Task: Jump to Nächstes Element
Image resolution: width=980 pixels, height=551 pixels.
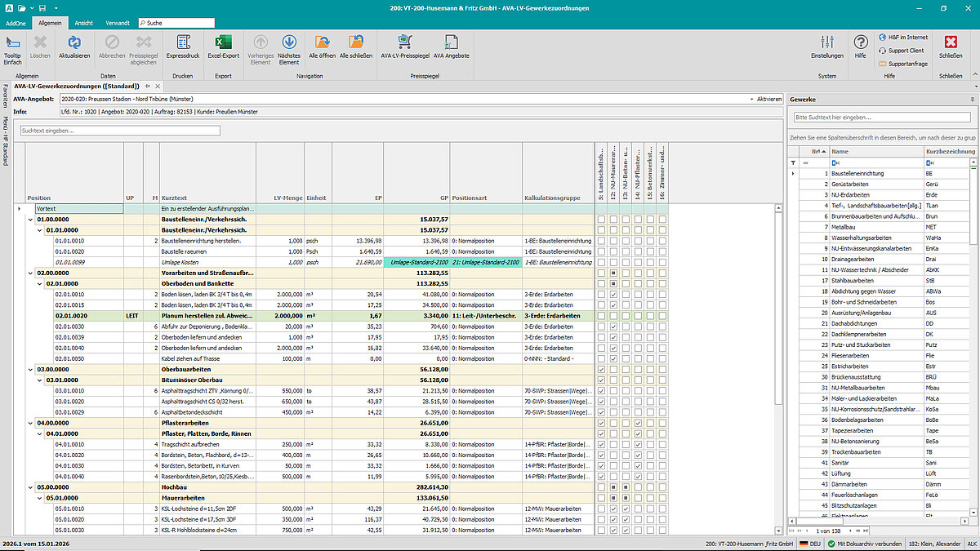Action: tap(288, 42)
